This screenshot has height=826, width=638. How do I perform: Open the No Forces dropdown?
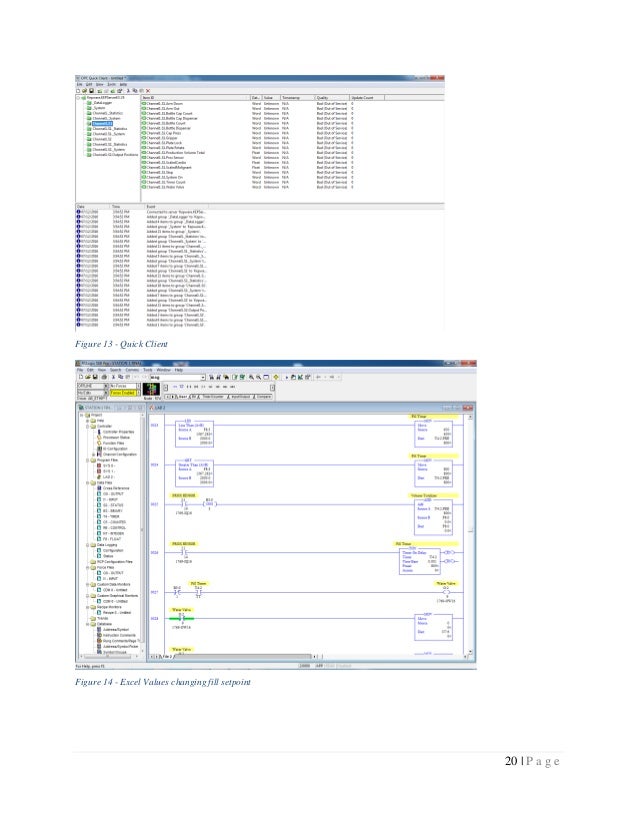139,386
